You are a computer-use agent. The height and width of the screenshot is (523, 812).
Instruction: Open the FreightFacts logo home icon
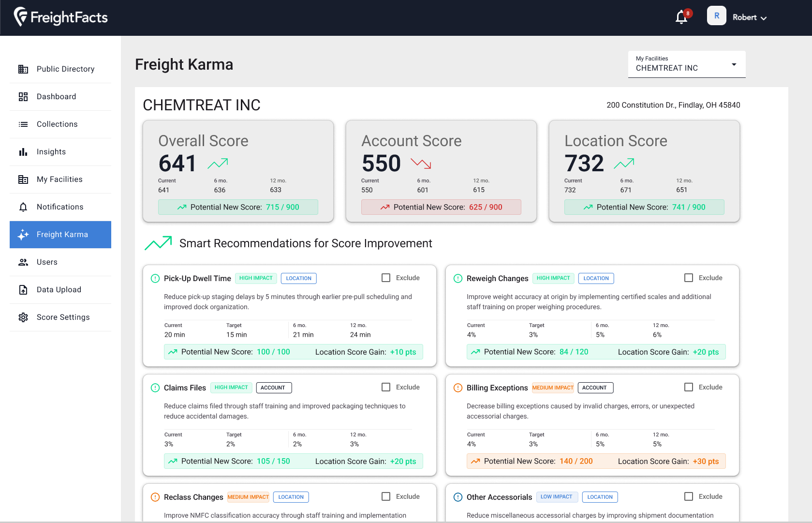(x=19, y=17)
